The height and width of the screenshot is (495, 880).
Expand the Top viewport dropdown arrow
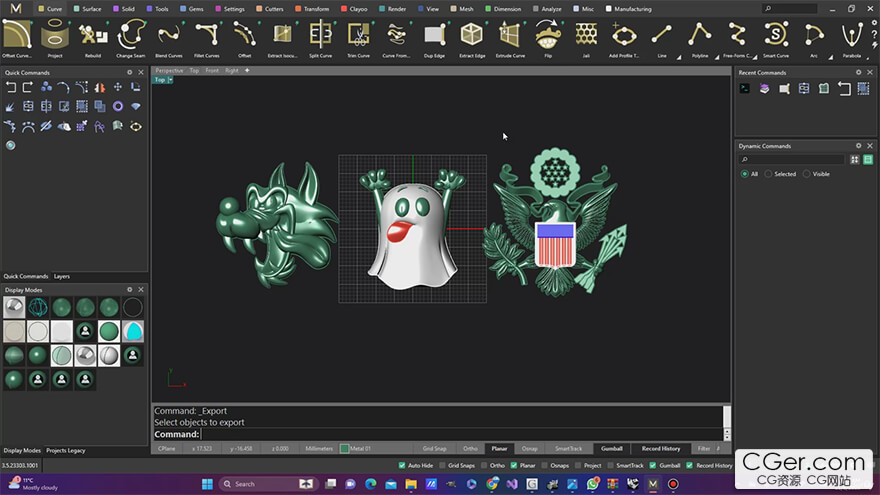170,80
